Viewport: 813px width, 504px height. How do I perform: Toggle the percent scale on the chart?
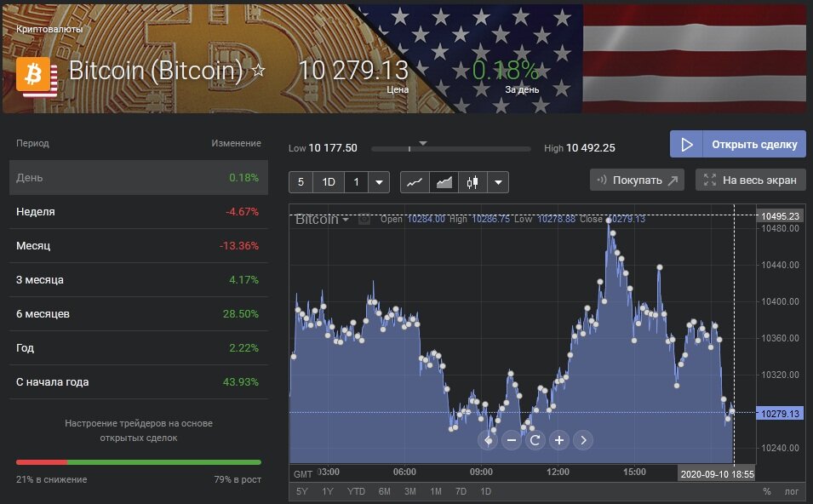[x=766, y=492]
